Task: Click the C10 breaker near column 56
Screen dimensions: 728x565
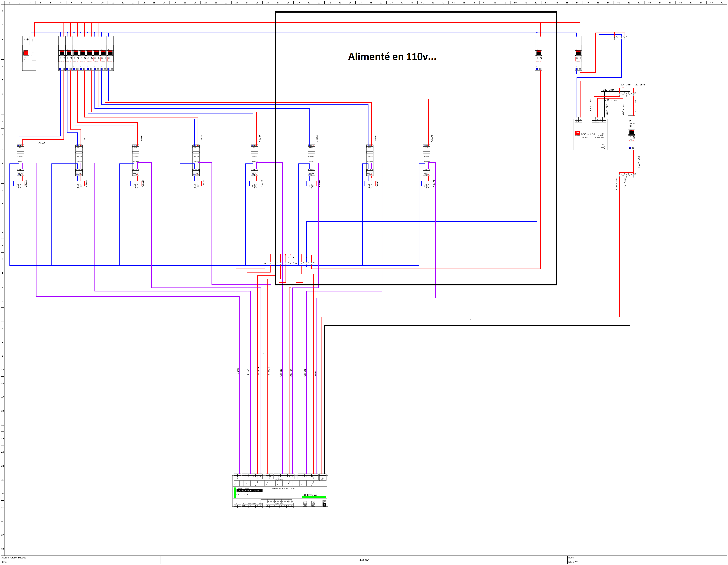Action: 578,53
